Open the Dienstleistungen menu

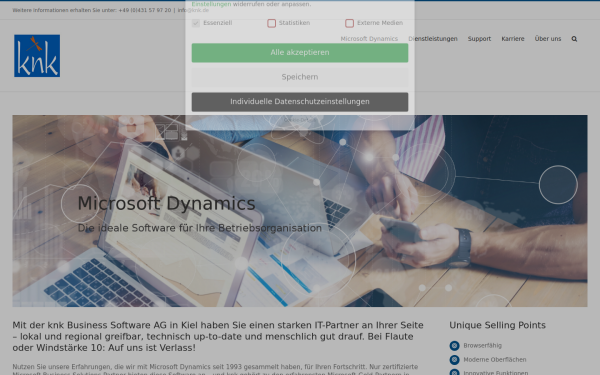pyautogui.click(x=433, y=39)
